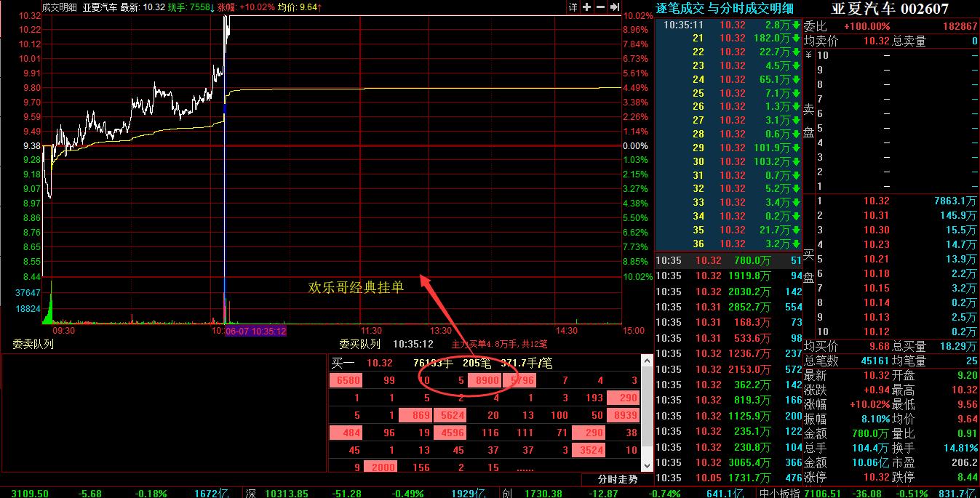This screenshot has height=498, width=980.
Task: Click the 均买价 9.68 field
Action: (847, 347)
